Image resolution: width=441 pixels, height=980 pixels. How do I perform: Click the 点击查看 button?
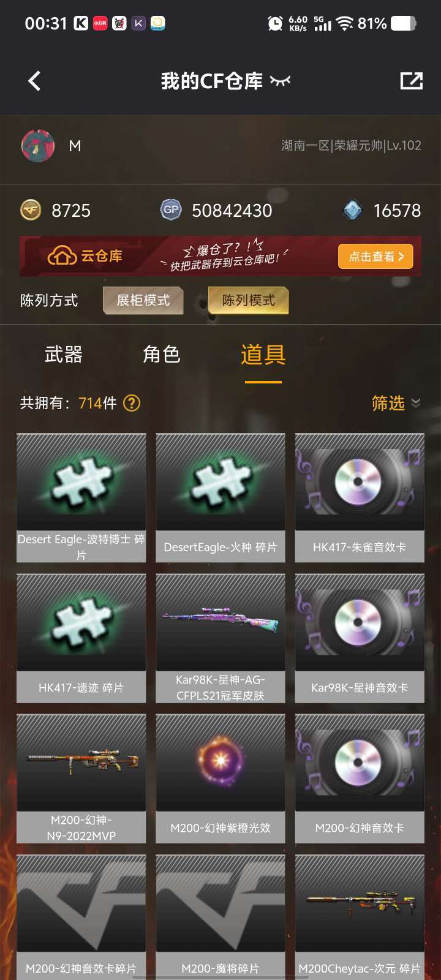[375, 257]
